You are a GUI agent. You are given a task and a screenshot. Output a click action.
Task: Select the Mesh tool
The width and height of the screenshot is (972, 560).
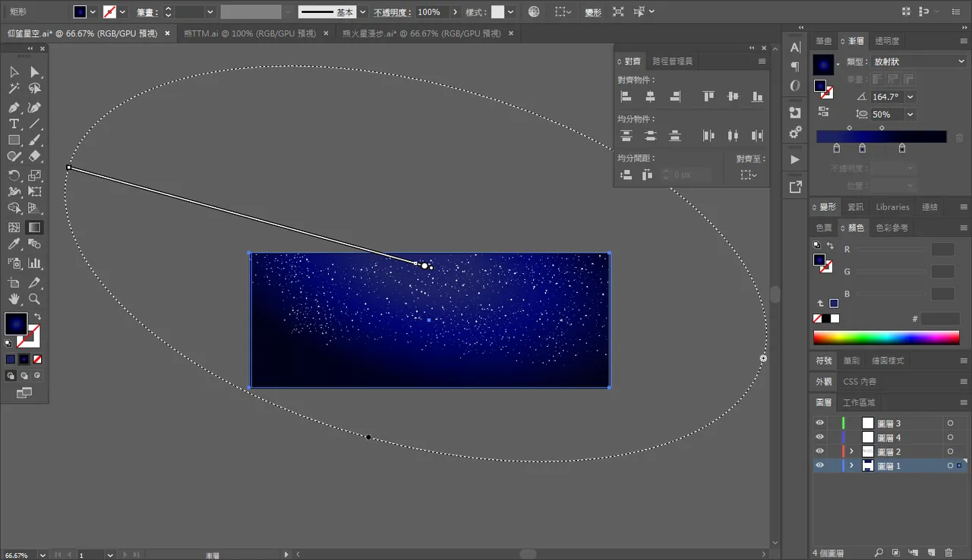point(14,228)
